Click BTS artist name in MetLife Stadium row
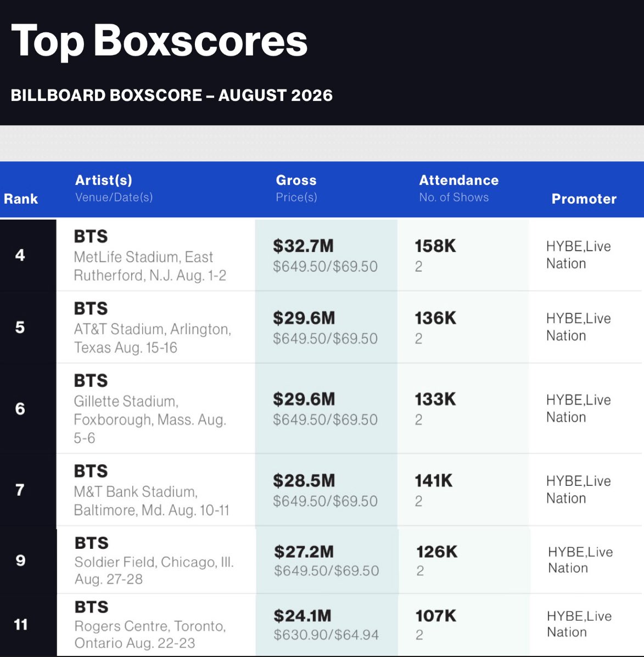 click(x=91, y=237)
